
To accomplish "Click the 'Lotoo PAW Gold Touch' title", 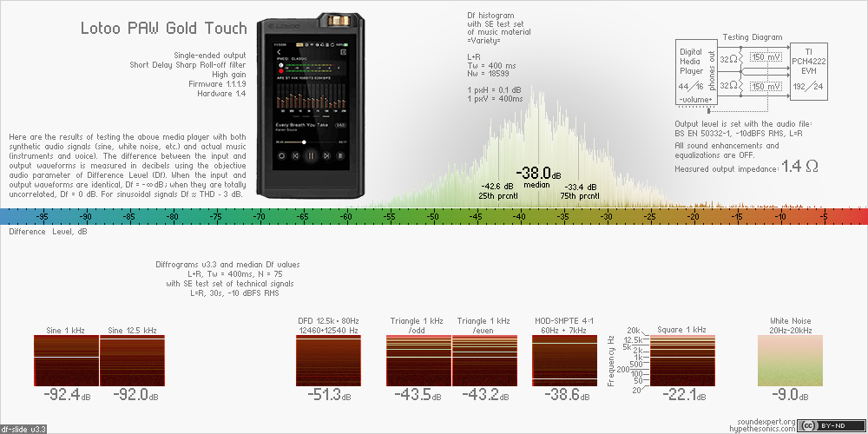I will click(164, 29).
